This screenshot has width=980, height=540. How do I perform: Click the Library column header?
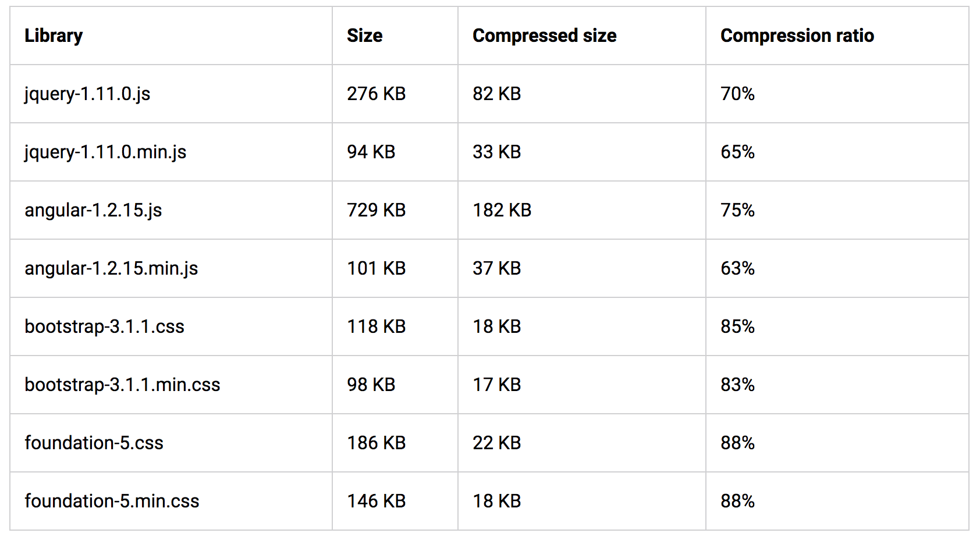pos(54,35)
